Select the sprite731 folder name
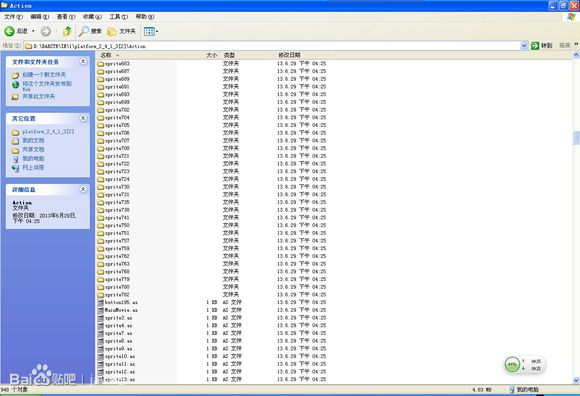The image size is (580, 396). pos(117,194)
